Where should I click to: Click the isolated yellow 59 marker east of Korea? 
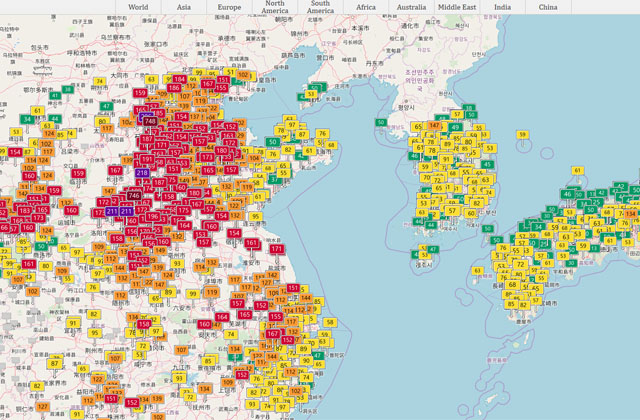521,134
